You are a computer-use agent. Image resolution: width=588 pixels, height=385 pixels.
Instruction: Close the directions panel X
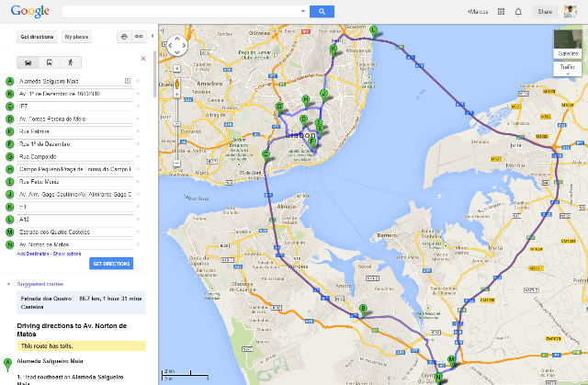coord(143,59)
